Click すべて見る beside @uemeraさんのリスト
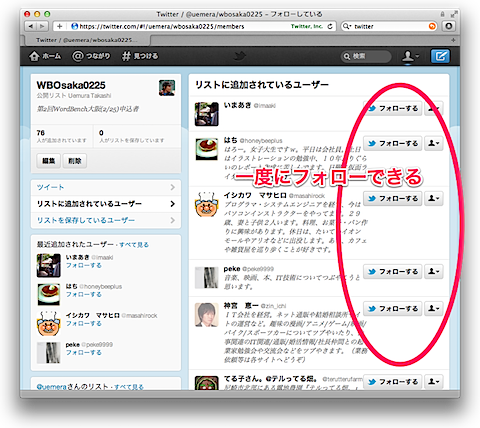The height and width of the screenshot is (428, 480). point(129,387)
